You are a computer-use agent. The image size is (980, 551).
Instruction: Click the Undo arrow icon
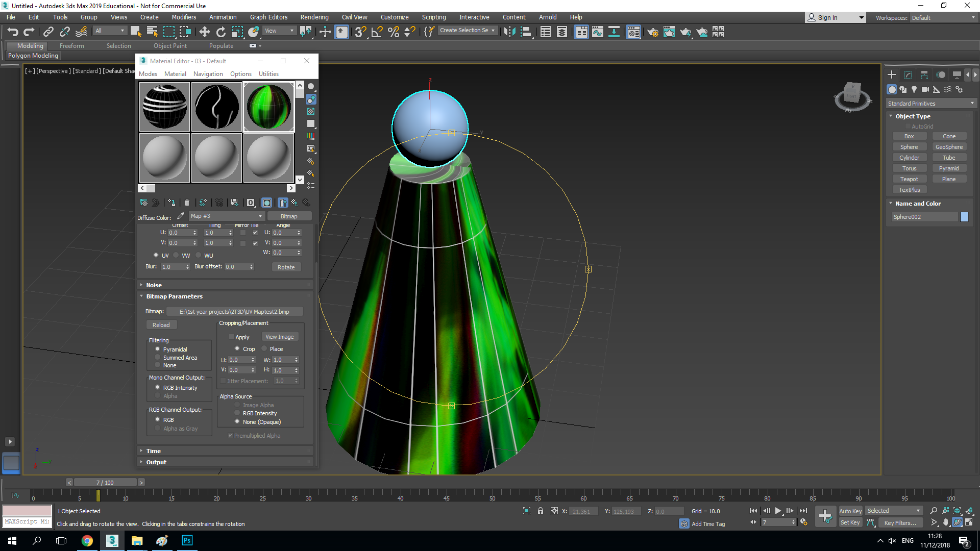[13, 32]
